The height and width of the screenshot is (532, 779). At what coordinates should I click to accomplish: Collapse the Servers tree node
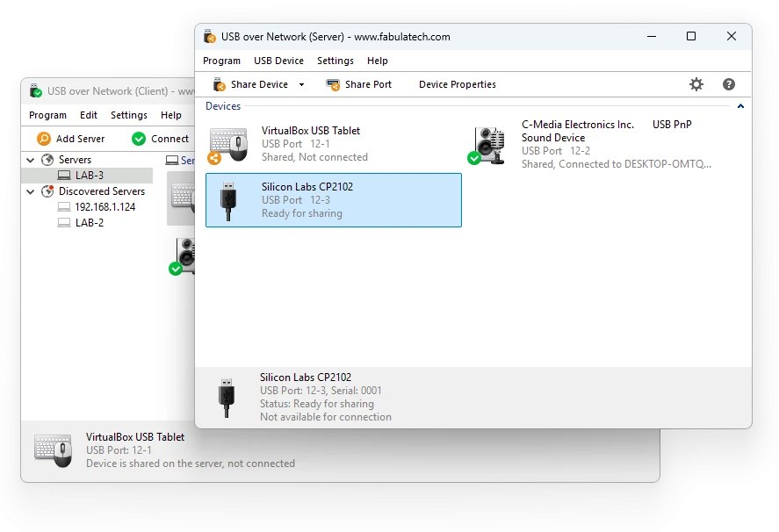[31, 160]
